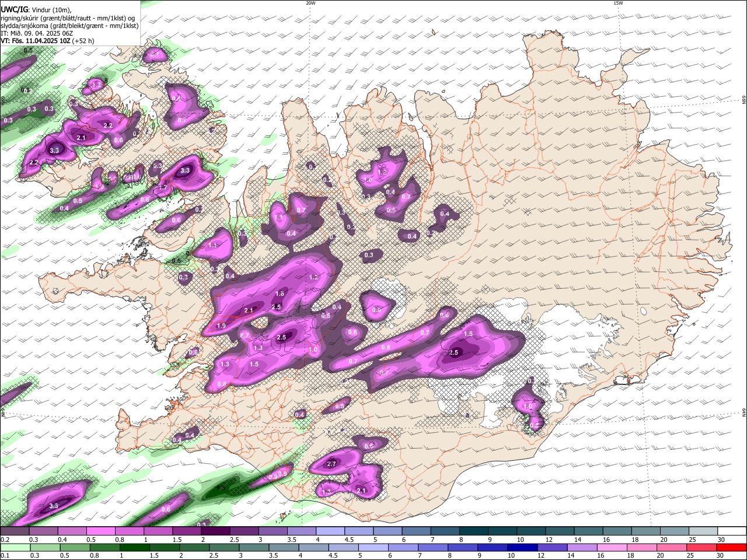Pick the 20–25 salmon pink rain swatch
This screenshot has width=747, height=560.
pyautogui.click(x=672, y=548)
